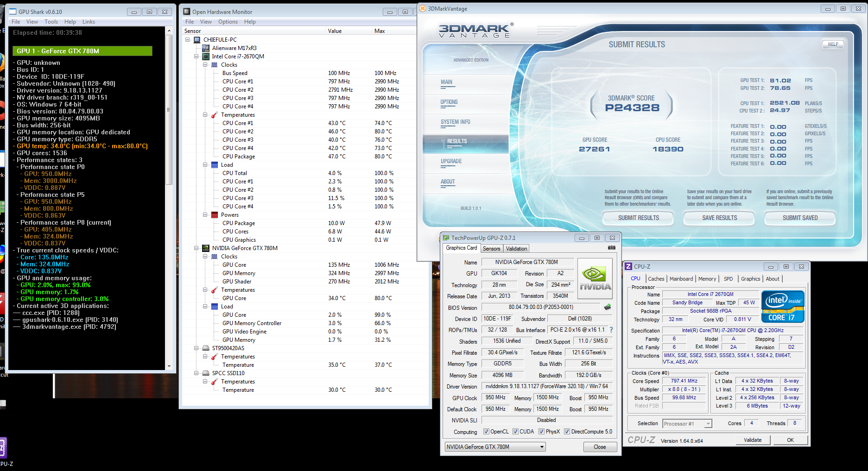868x471 pixels.
Task: Collapse the CHIEFULE-PC tree node
Action: pos(188,40)
